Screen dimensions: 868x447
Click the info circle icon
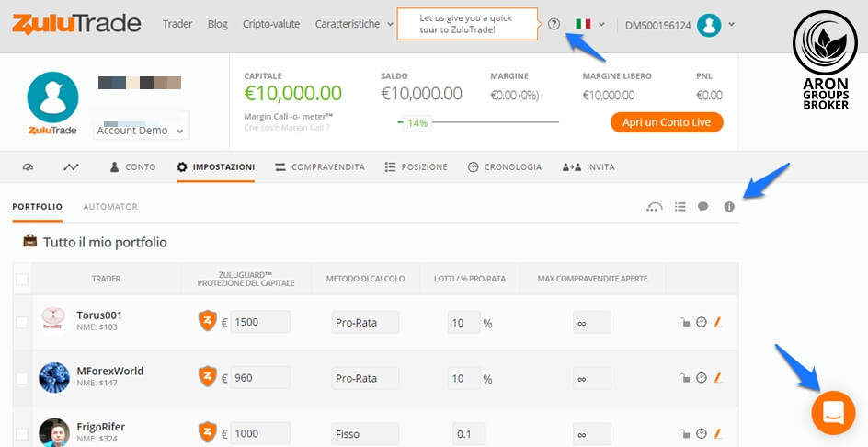click(x=729, y=207)
